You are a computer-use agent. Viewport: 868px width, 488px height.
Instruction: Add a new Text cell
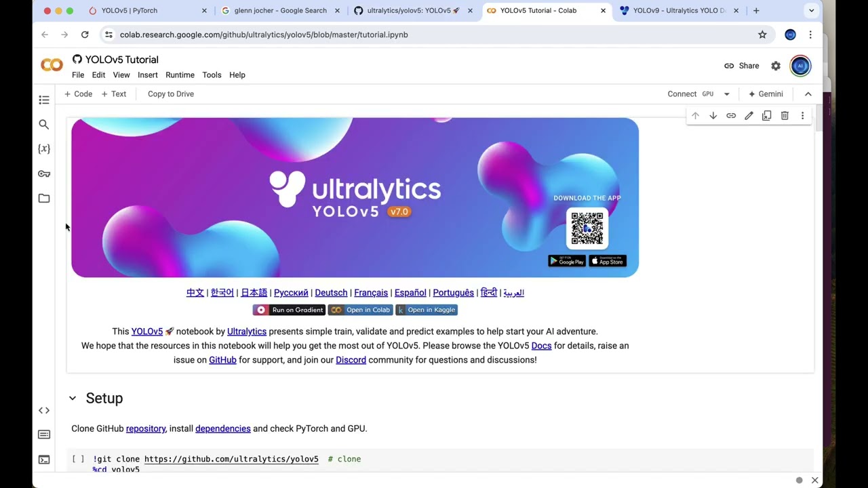pyautogui.click(x=114, y=94)
